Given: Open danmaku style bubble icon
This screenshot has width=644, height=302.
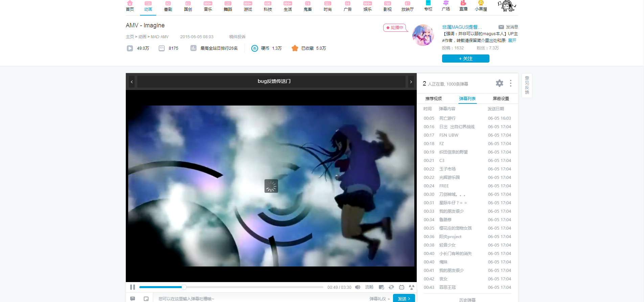Looking at the screenshot, I should [133, 299].
